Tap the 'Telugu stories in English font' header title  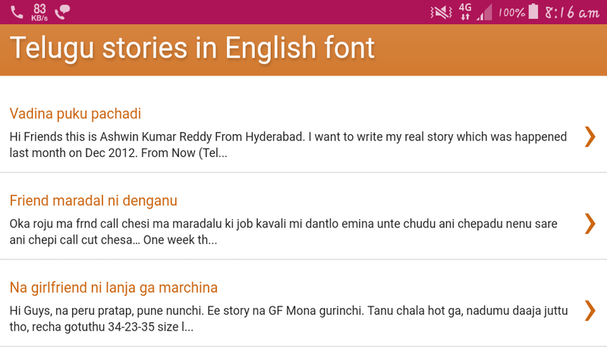(x=192, y=49)
